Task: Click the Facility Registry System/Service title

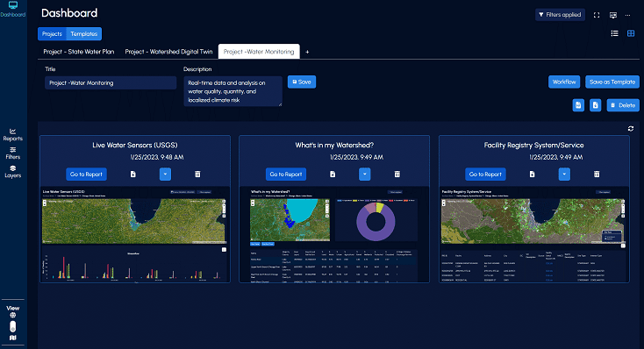Action: point(533,145)
